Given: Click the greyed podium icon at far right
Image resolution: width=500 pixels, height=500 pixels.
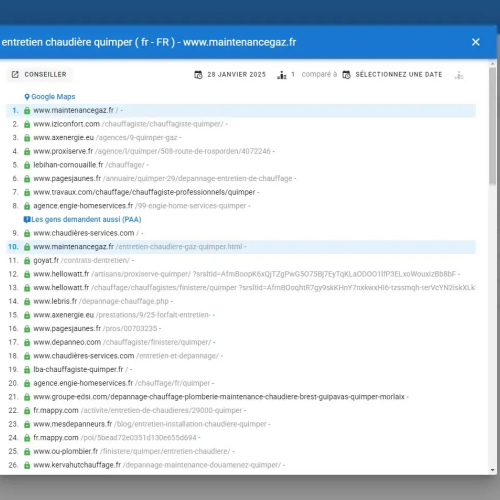Looking at the screenshot, I should 459,75.
